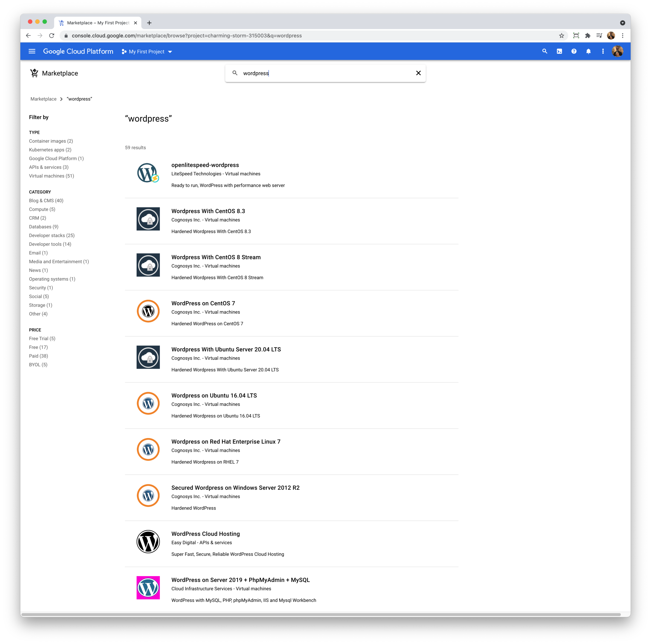The height and width of the screenshot is (644, 651).
Task: Filter by Developer tools (14)
Action: 50,244
